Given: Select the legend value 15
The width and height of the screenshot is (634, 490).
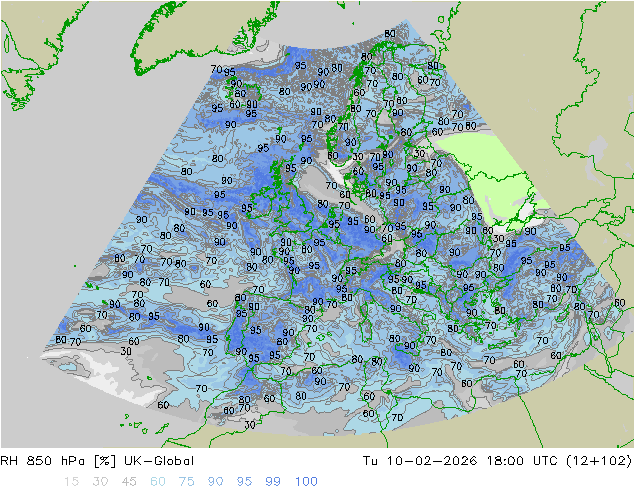Looking at the screenshot, I should 71,482.
